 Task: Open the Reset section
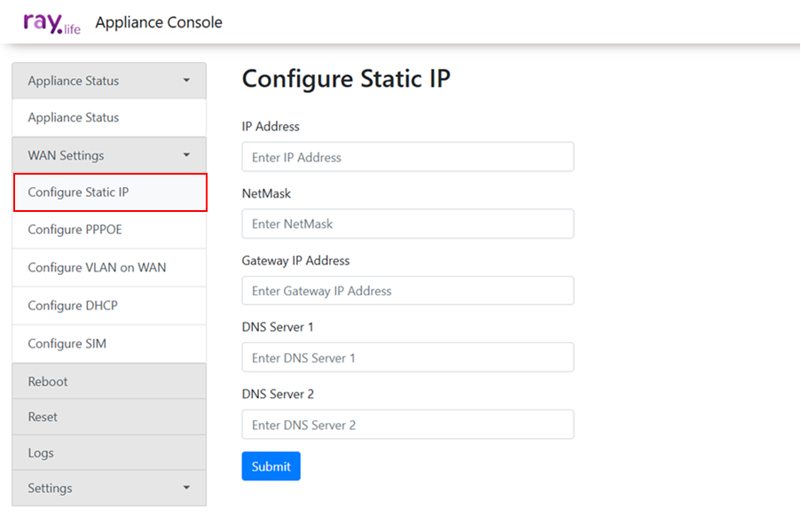click(x=43, y=417)
